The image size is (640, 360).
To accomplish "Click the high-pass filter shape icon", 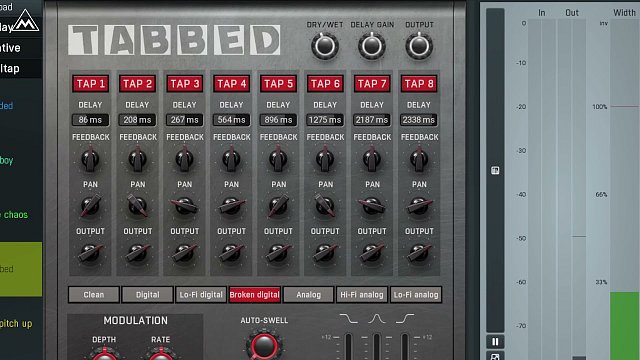I will [x=405, y=318].
